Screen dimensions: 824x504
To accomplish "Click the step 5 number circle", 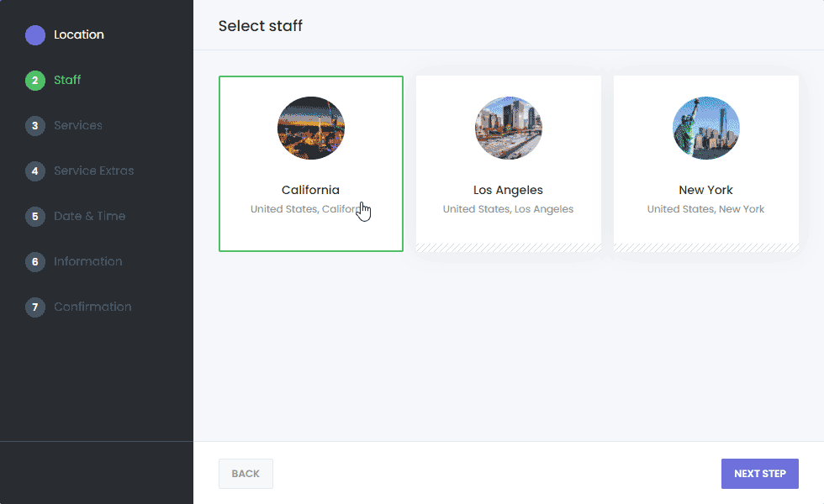I will click(35, 217).
